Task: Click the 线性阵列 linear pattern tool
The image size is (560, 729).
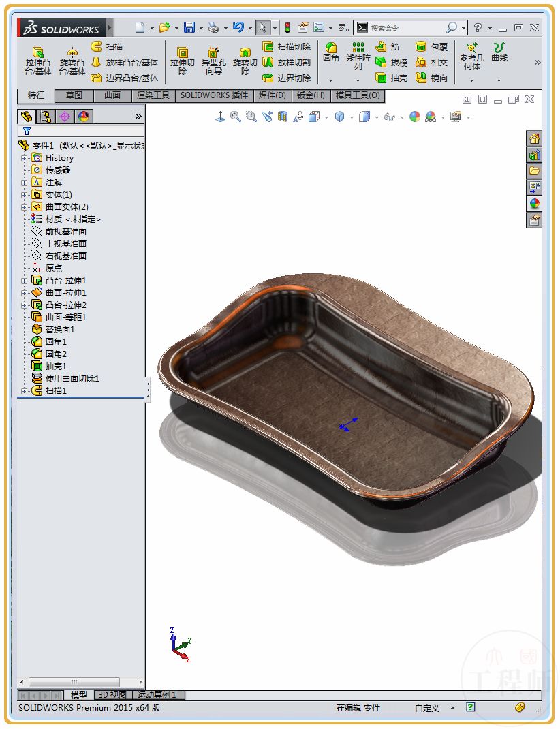Action: click(358, 57)
